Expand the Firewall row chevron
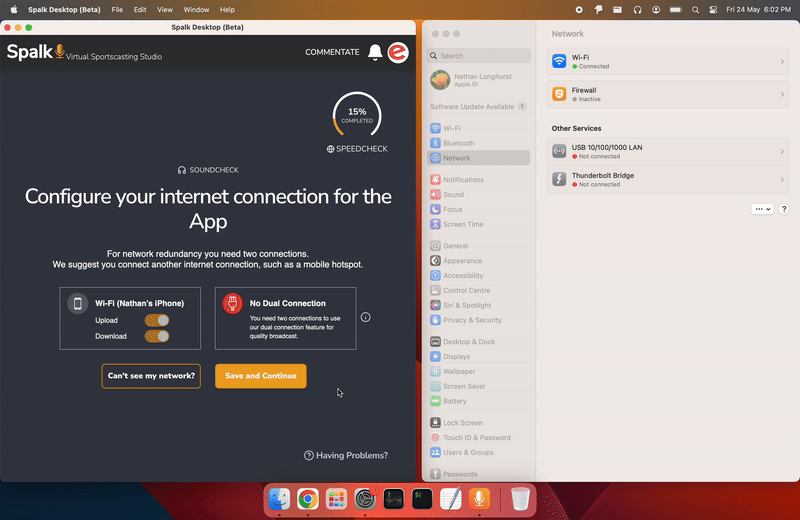The height and width of the screenshot is (520, 800). click(782, 94)
